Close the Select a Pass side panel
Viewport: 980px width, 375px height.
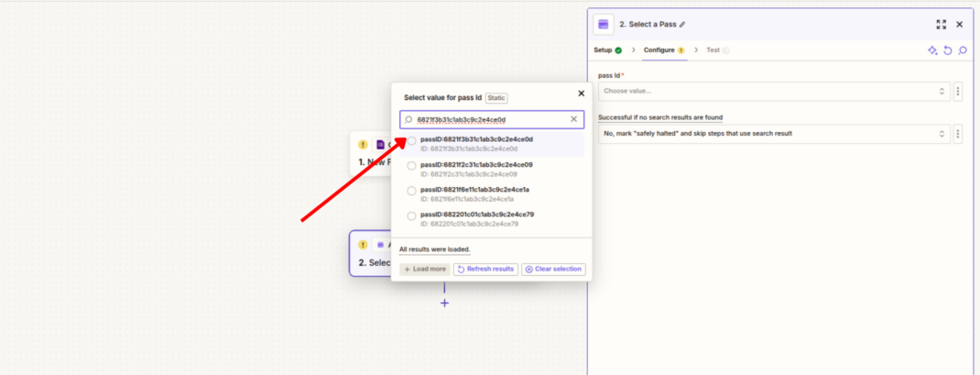coord(959,25)
